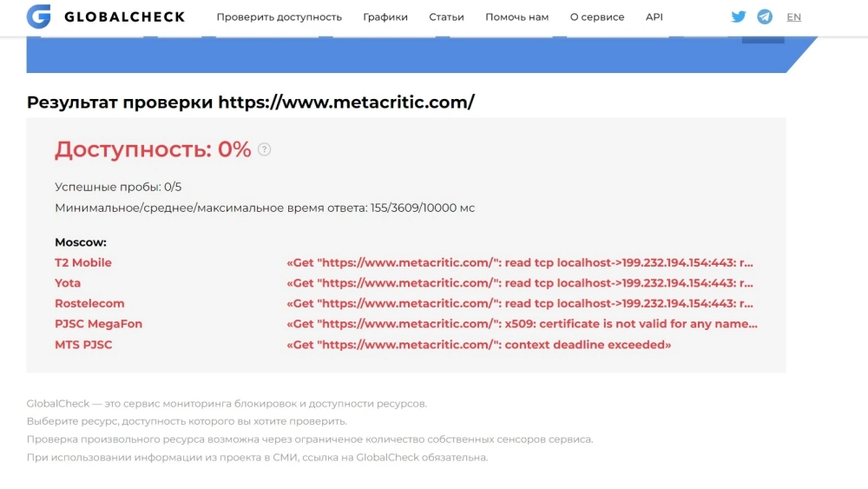Screen dimensions: 868x489
Task: Navigate to the API menu item
Action: coord(654,17)
